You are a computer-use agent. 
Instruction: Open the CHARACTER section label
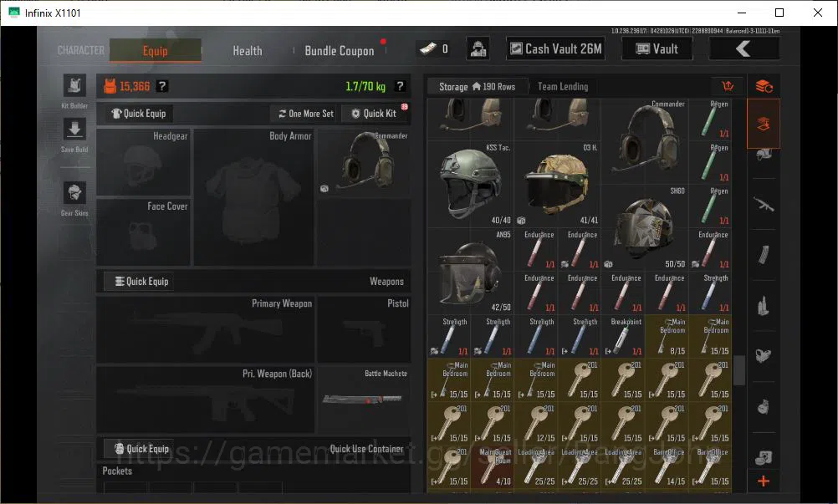81,50
